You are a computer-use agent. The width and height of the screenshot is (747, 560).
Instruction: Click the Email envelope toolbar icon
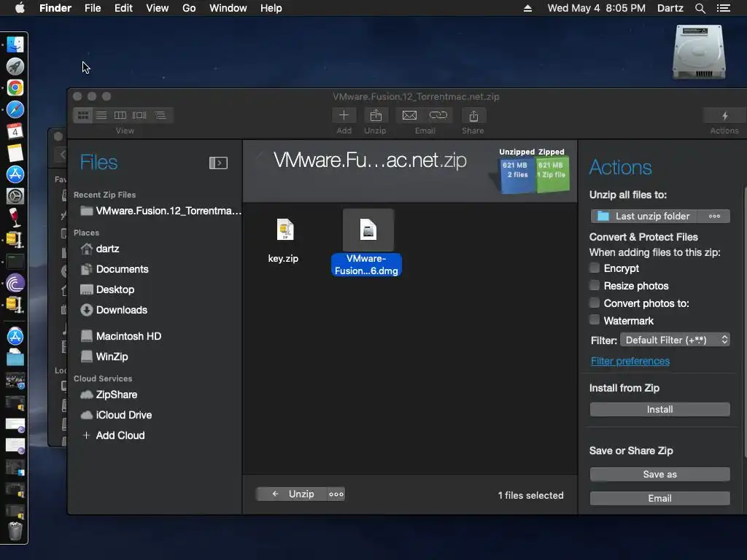click(x=410, y=115)
